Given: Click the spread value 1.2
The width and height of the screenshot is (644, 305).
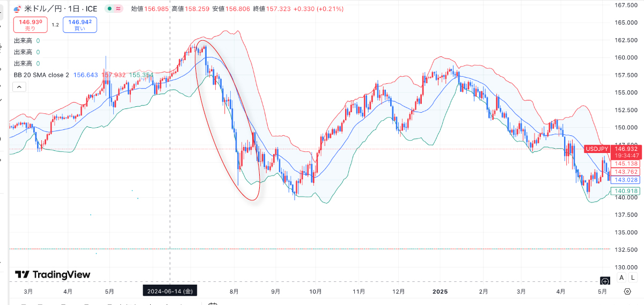Looking at the screenshot, I should [x=55, y=25].
